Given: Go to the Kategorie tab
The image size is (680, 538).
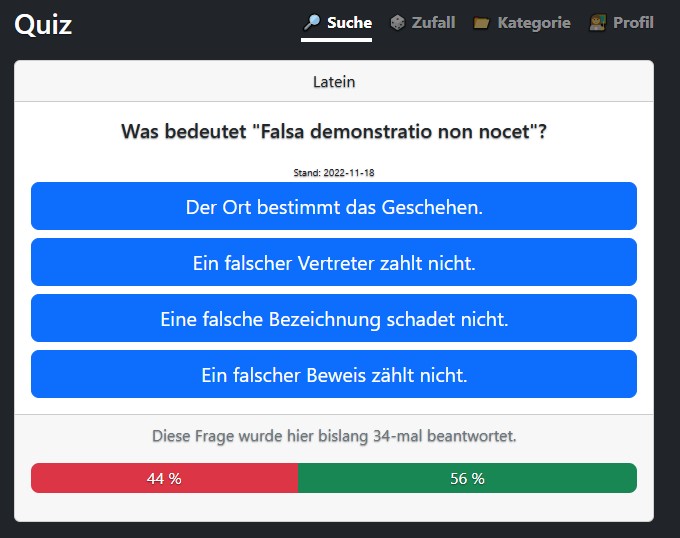Looking at the screenshot, I should (522, 23).
